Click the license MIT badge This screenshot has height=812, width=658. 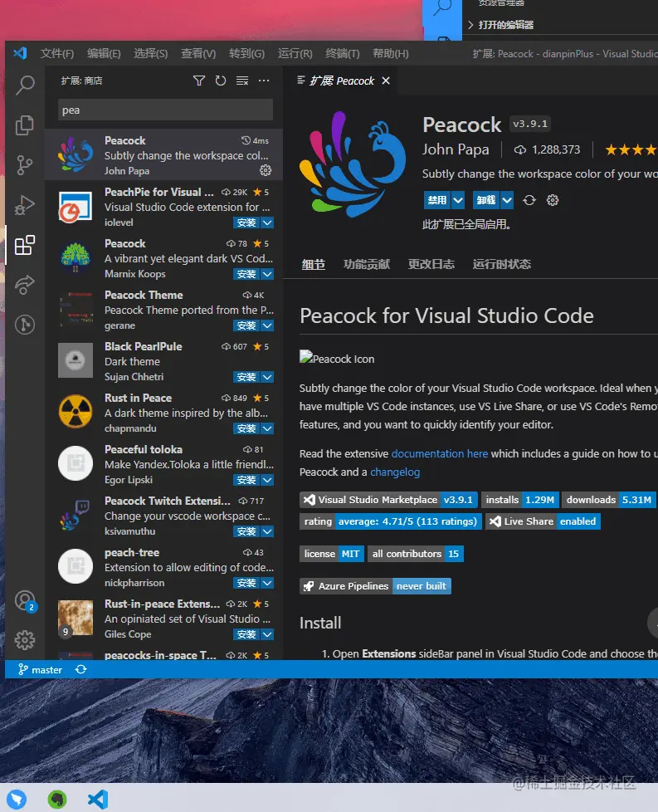[332, 554]
